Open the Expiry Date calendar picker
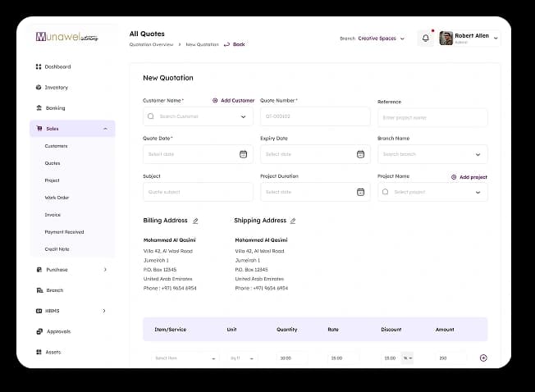The height and width of the screenshot is (392, 535). pos(361,154)
